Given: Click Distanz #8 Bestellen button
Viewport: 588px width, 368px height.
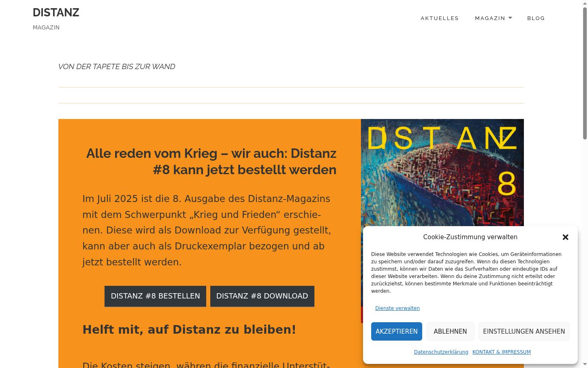Looking at the screenshot, I should 155,296.
